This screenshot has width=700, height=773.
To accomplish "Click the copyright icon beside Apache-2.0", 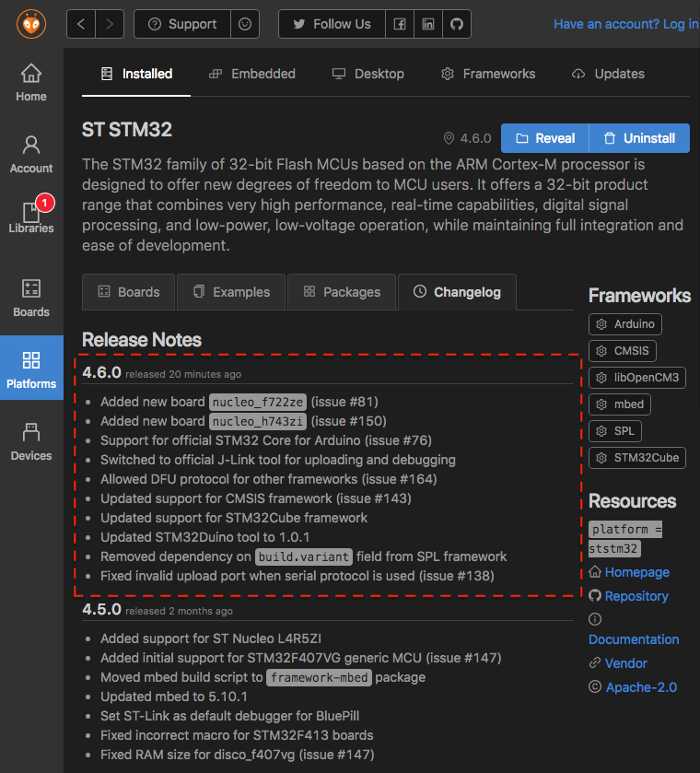I will (x=595, y=686).
